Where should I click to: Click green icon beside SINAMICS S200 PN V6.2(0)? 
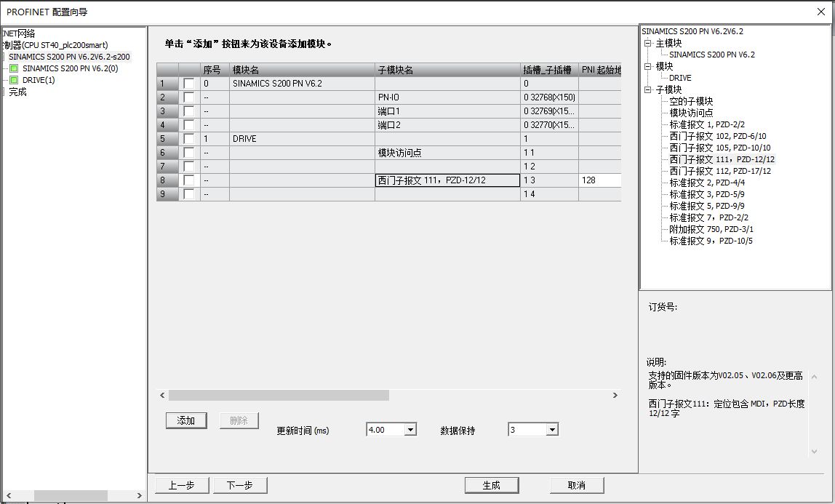14,68
